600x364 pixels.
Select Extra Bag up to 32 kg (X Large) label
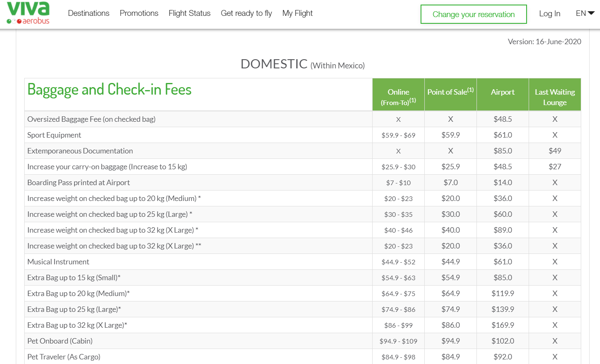tap(77, 325)
